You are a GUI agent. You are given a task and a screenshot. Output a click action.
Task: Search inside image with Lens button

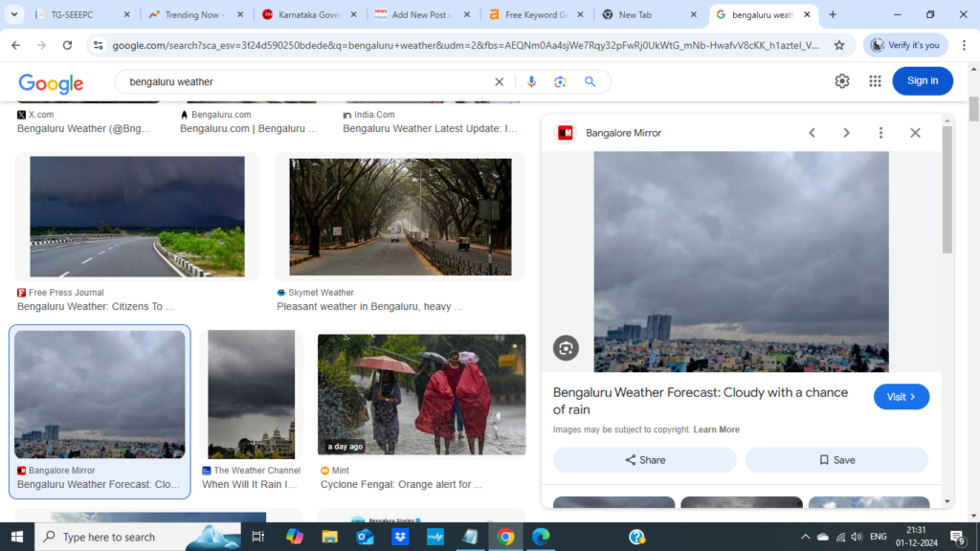[x=566, y=348]
